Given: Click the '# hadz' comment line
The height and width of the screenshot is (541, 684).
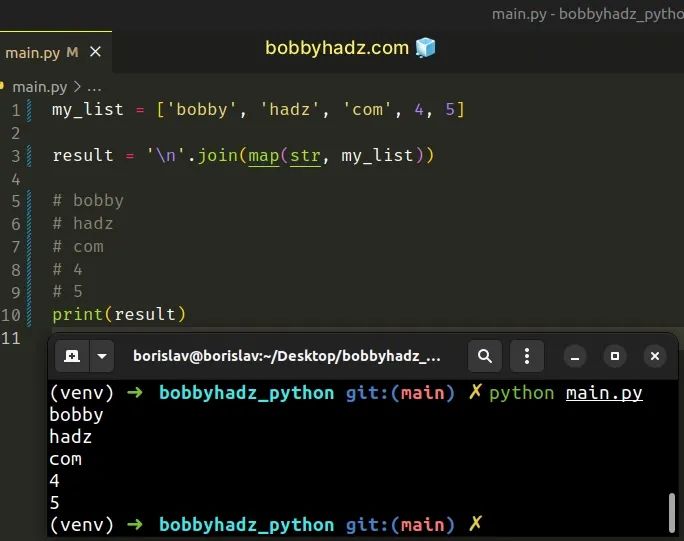Looking at the screenshot, I should (x=82, y=224).
